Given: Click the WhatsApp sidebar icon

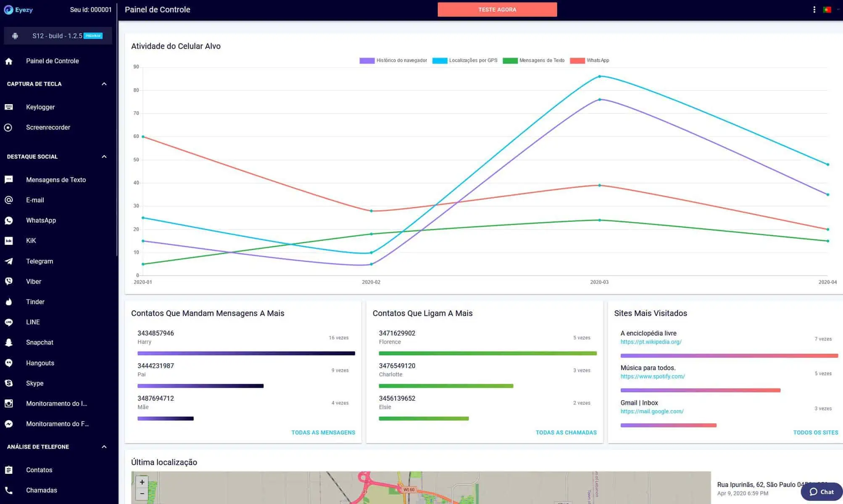Looking at the screenshot, I should [x=8, y=220].
